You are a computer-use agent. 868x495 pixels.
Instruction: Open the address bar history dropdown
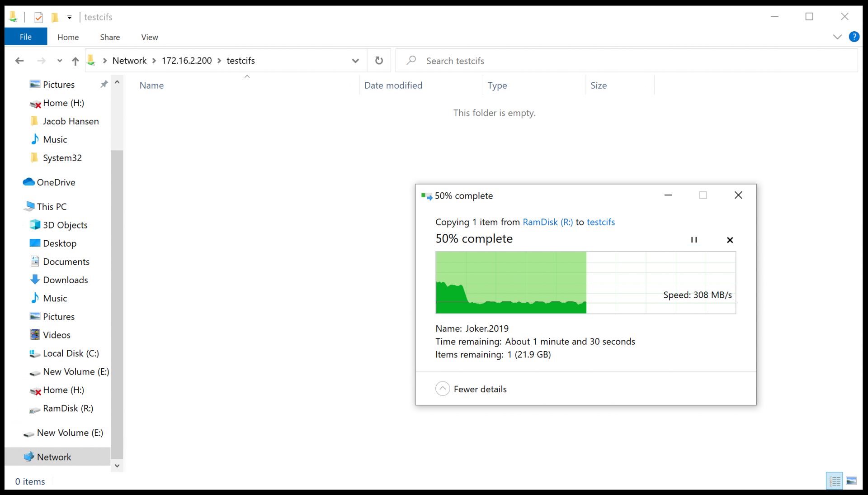[355, 61]
